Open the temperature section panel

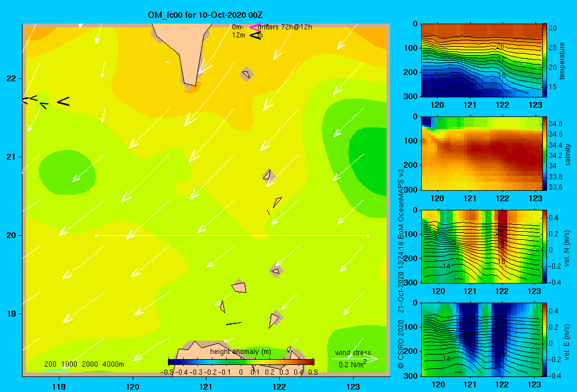pos(482,61)
